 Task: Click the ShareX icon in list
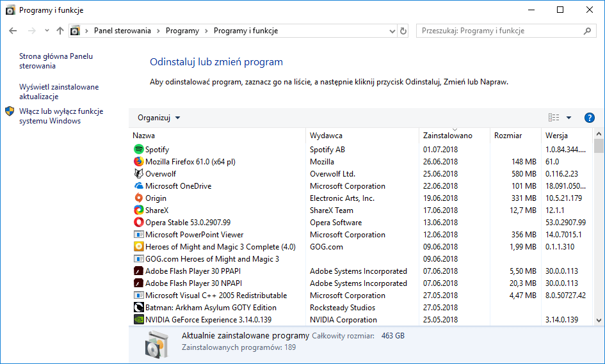click(x=138, y=210)
